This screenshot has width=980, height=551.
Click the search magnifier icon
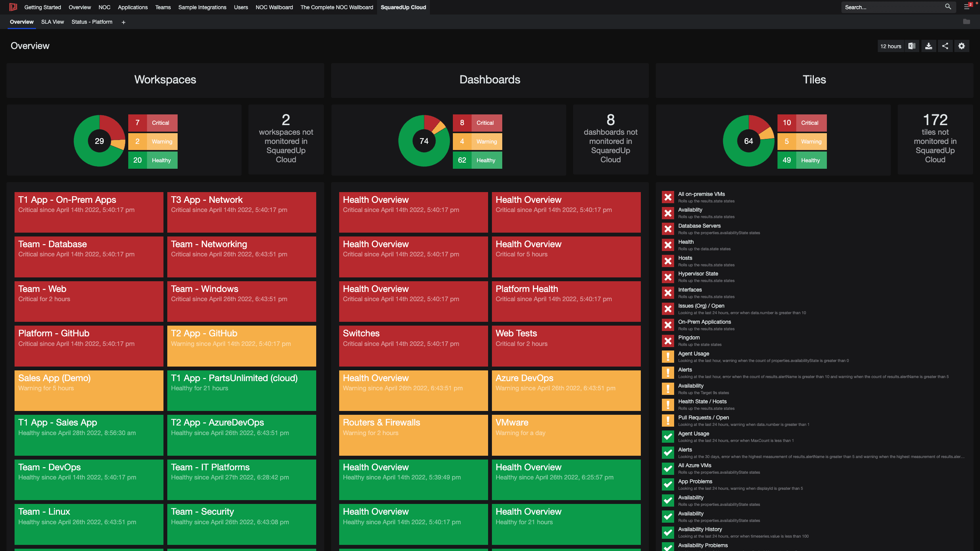pos(948,7)
